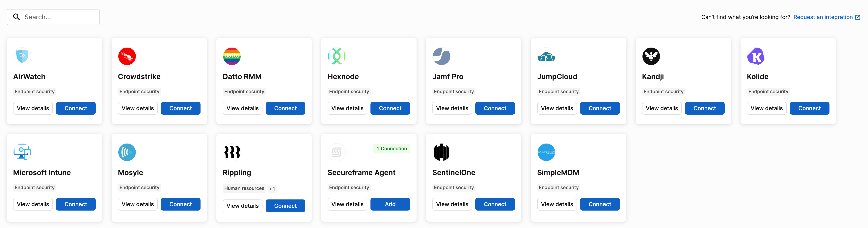Connect the Microsoft Intune integration

[x=76, y=204]
